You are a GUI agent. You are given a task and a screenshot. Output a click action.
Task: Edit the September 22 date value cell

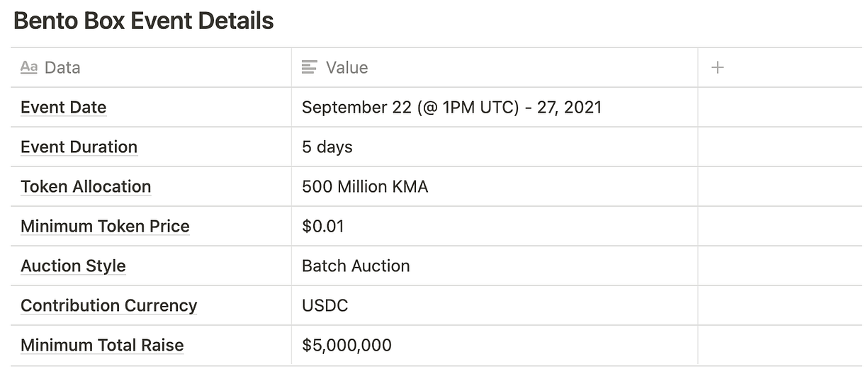click(451, 108)
